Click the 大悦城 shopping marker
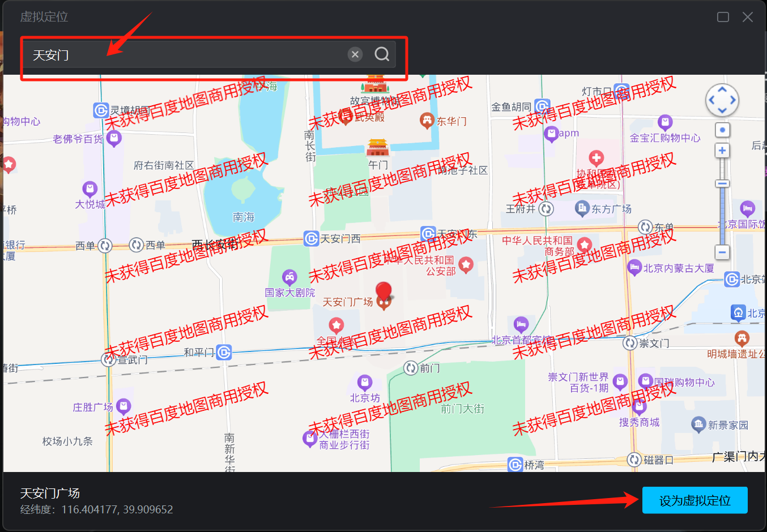This screenshot has width=767, height=532. coord(90,190)
